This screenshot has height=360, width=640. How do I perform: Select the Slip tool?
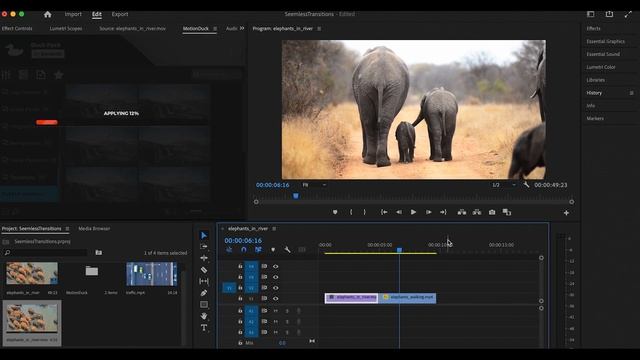tap(204, 281)
